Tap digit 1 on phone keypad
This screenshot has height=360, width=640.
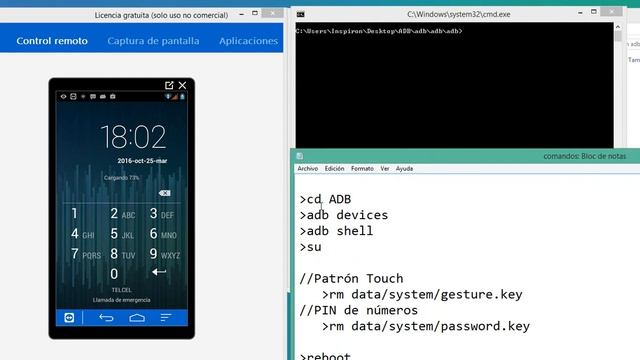(74, 213)
